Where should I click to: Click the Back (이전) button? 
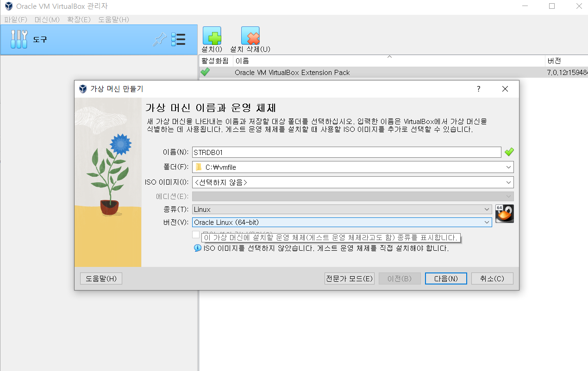(400, 278)
